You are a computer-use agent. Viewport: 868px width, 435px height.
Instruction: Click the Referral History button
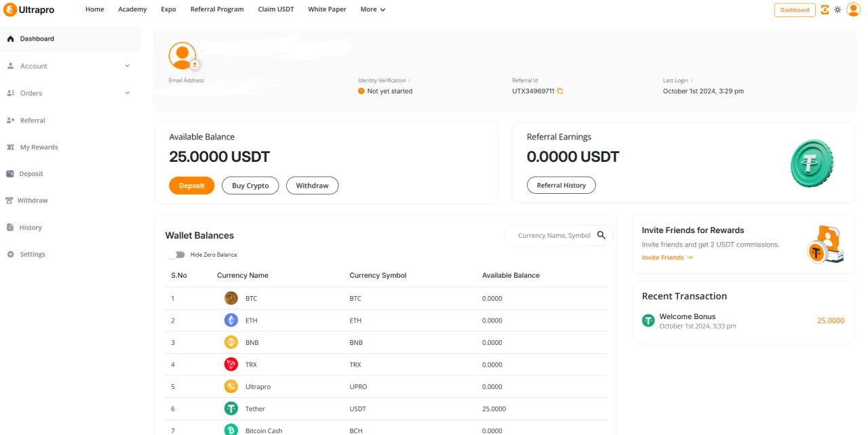click(561, 186)
